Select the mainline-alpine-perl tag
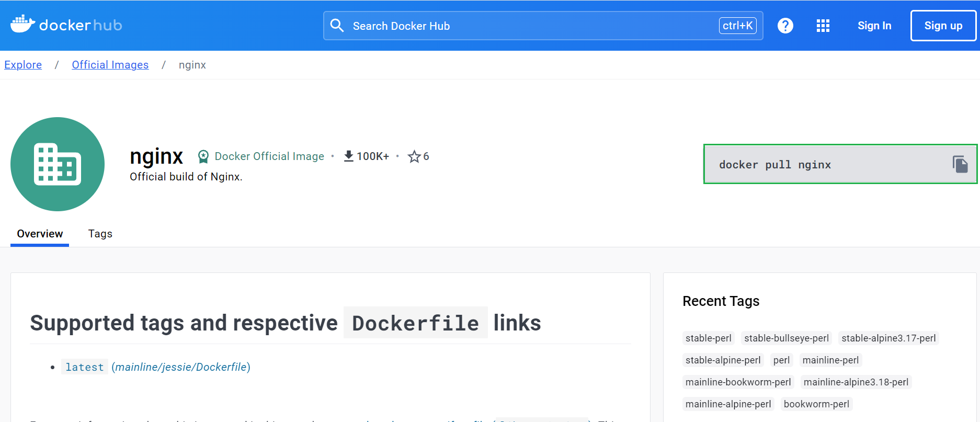 (x=728, y=404)
